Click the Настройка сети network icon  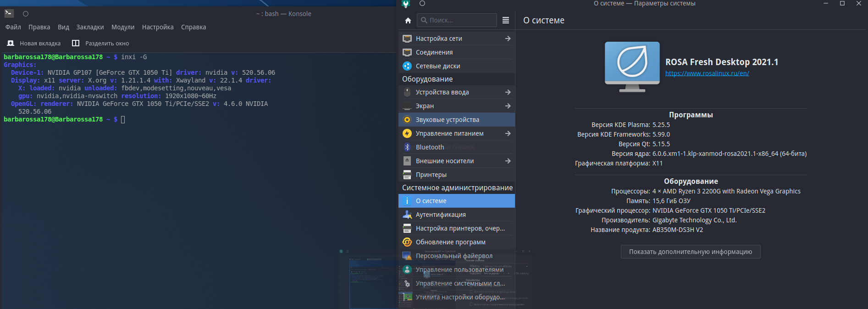pyautogui.click(x=407, y=39)
